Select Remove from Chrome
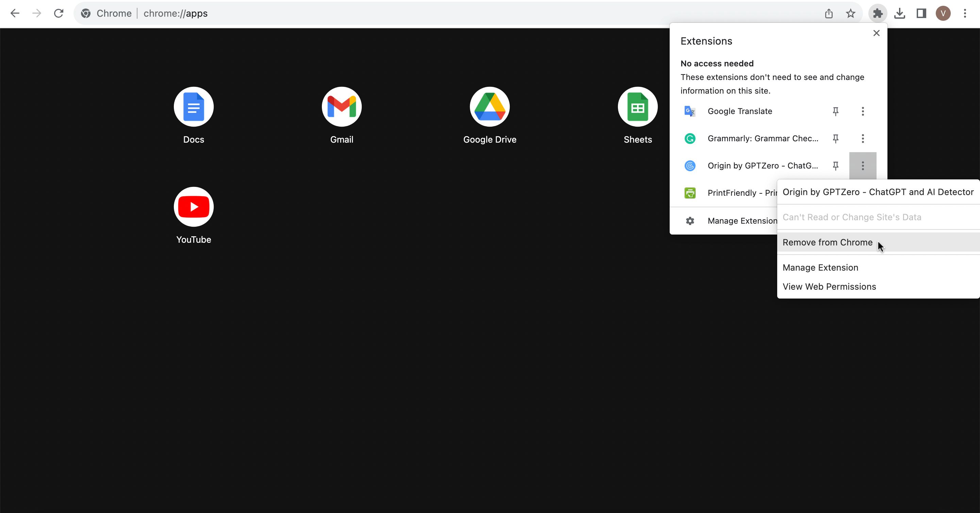This screenshot has height=513, width=980. tap(828, 242)
